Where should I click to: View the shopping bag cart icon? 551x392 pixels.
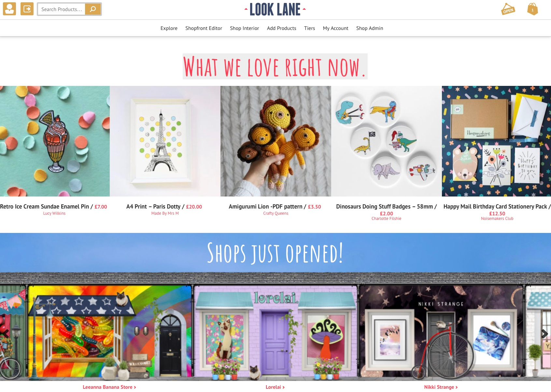pos(532,9)
